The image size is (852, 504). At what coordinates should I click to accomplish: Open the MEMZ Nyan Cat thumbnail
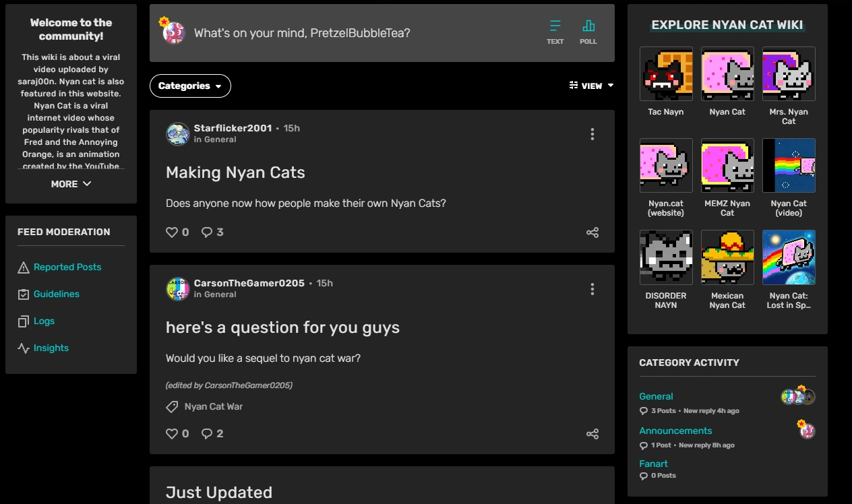[727, 166]
